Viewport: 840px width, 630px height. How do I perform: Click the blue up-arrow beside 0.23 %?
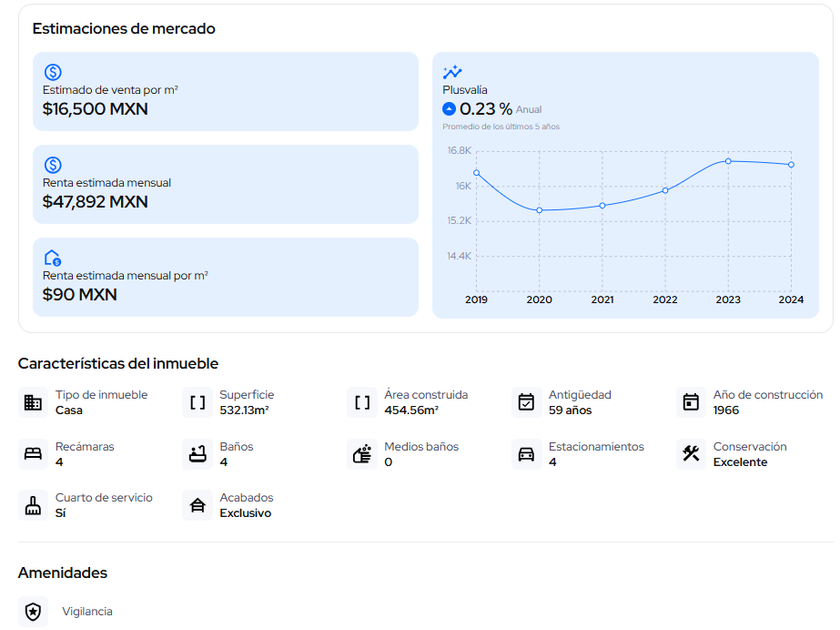[449, 109]
